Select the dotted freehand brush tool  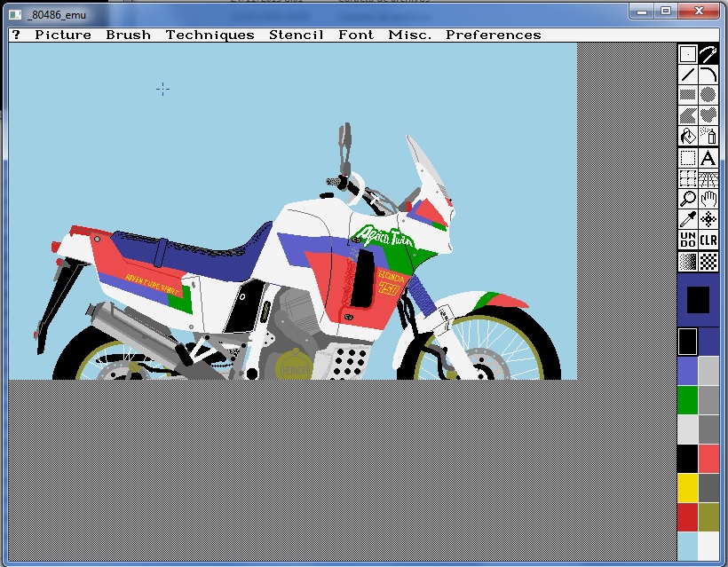(x=688, y=54)
